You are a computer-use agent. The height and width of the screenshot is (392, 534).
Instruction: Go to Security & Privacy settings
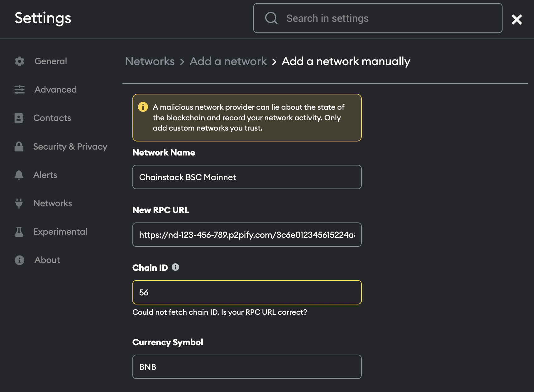[70, 146]
